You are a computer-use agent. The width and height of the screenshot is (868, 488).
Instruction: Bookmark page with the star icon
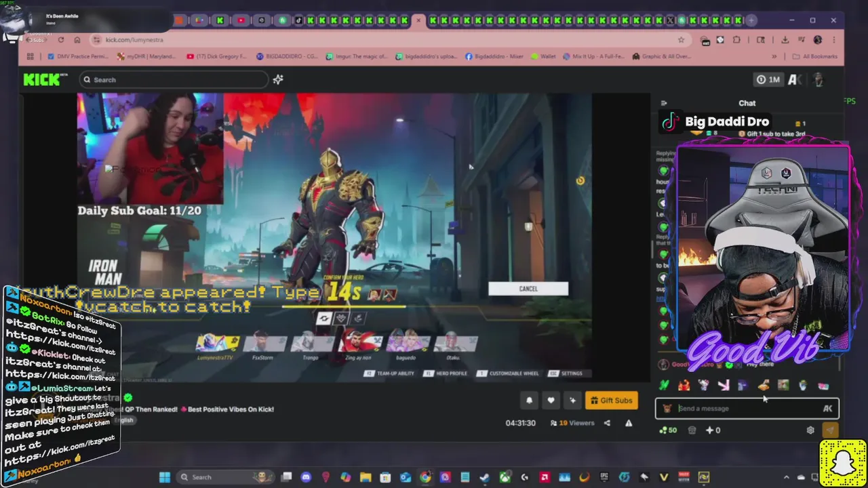point(681,40)
